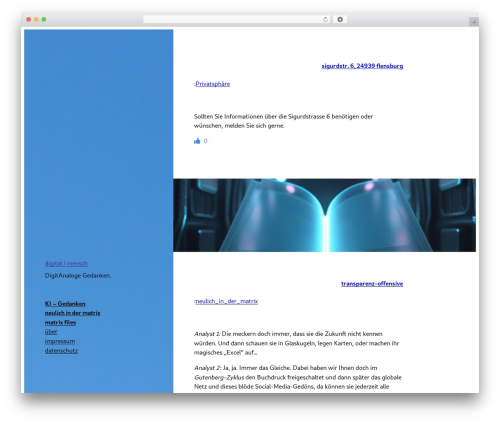The height and width of the screenshot is (423, 500).
Task: Open the datenschutz menu item
Action: coord(61,351)
